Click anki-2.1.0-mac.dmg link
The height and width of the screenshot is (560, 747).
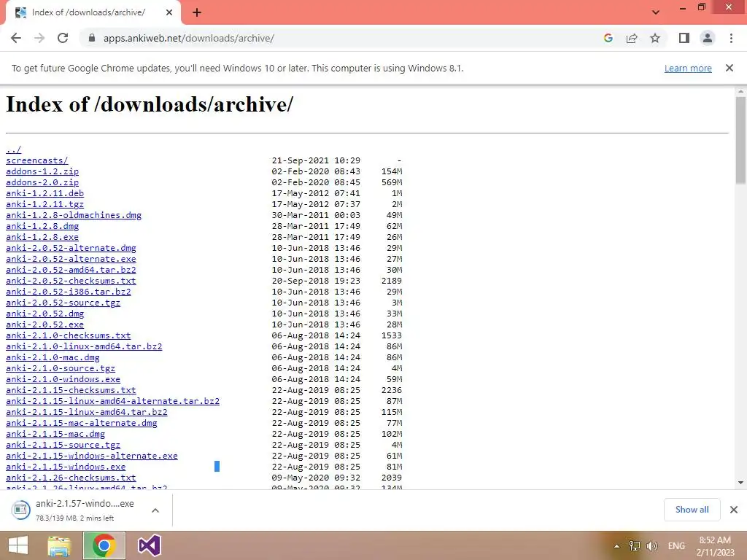53,357
